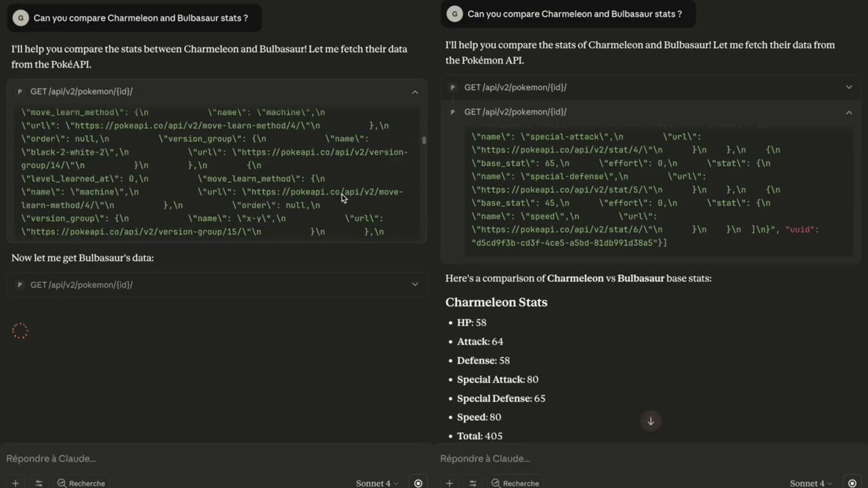
Task: Open the Sonnet 4 model selector in left chat
Action: (377, 483)
